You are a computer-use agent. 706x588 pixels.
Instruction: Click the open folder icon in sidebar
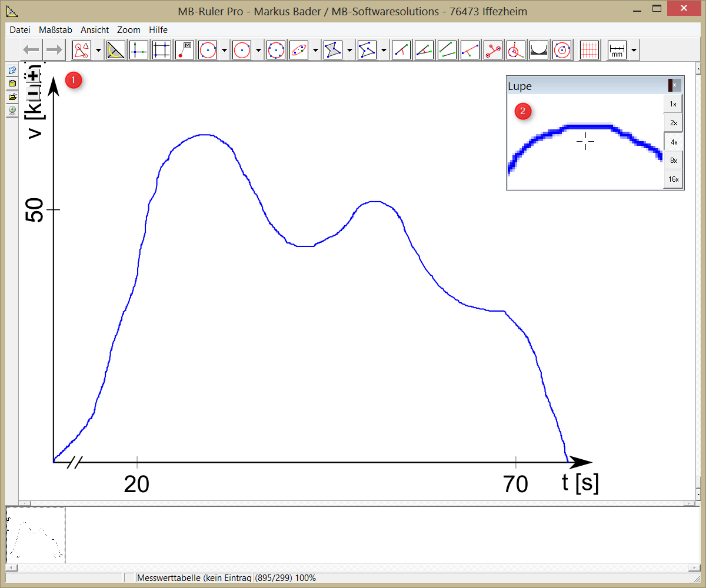pyautogui.click(x=12, y=96)
